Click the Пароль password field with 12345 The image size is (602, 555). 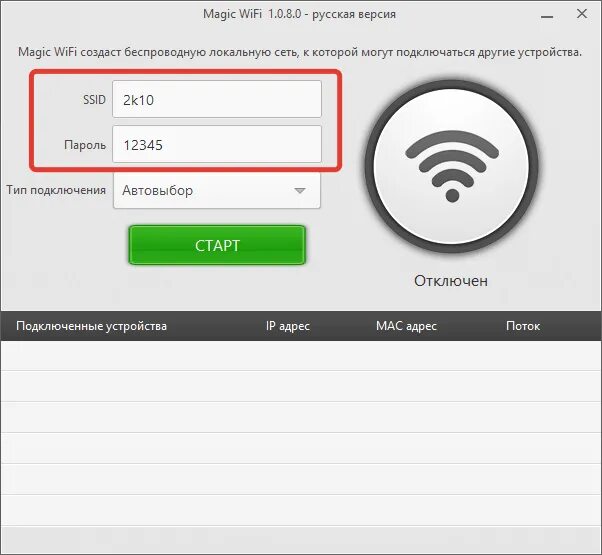tap(217, 144)
